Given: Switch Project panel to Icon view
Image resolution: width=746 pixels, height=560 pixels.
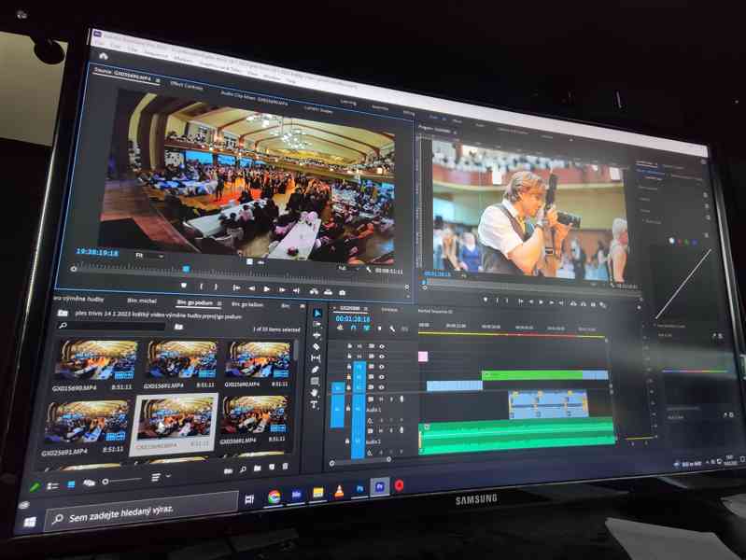Looking at the screenshot, I should click(71, 484).
